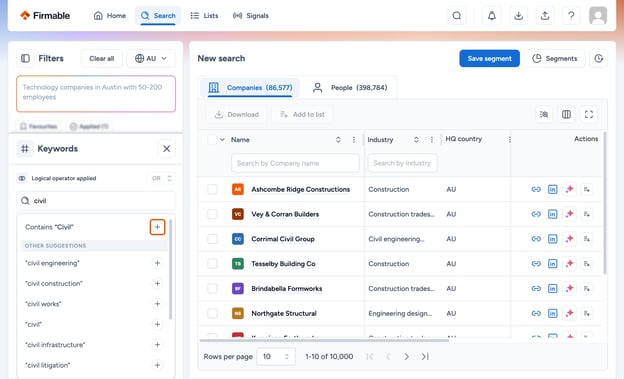Tick the select all rows checkbox
Screen dimensions: 624x379
pyautogui.click(x=212, y=140)
